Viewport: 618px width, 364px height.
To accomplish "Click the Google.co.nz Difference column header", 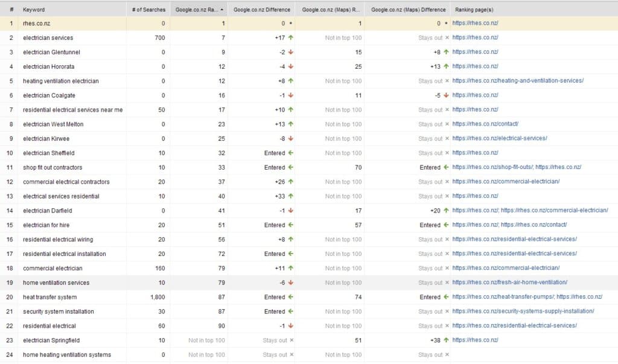I will click(262, 10).
